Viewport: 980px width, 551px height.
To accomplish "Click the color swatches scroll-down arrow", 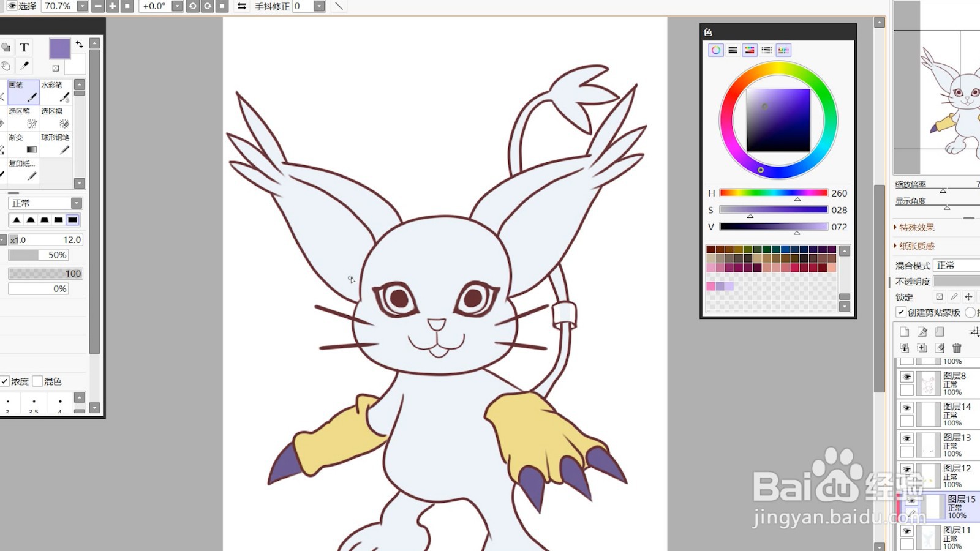I will tap(845, 307).
